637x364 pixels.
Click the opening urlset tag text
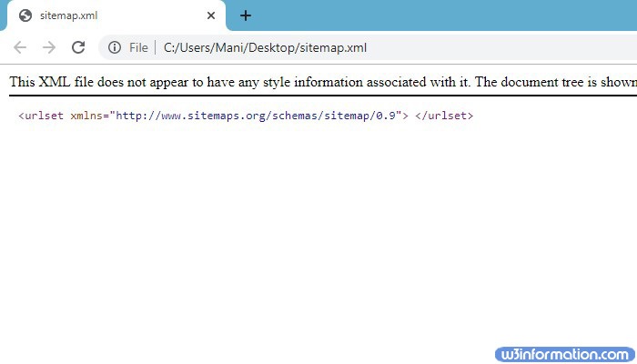click(213, 116)
